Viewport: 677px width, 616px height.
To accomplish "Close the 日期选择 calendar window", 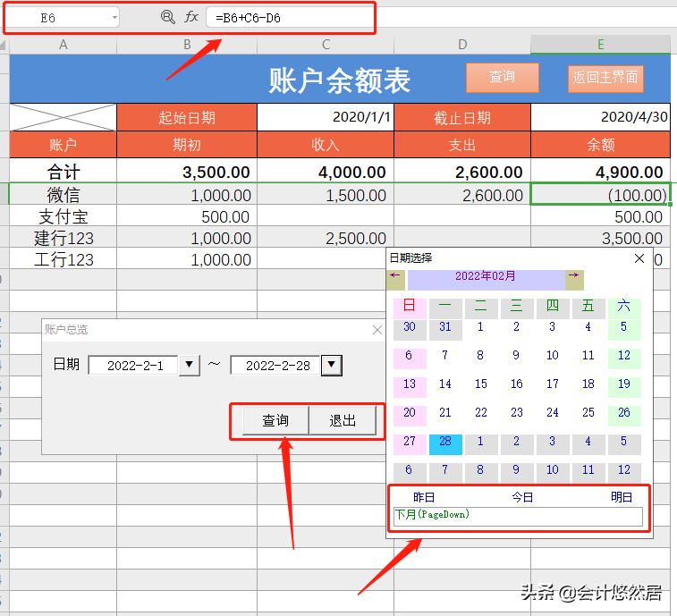I will (x=639, y=258).
